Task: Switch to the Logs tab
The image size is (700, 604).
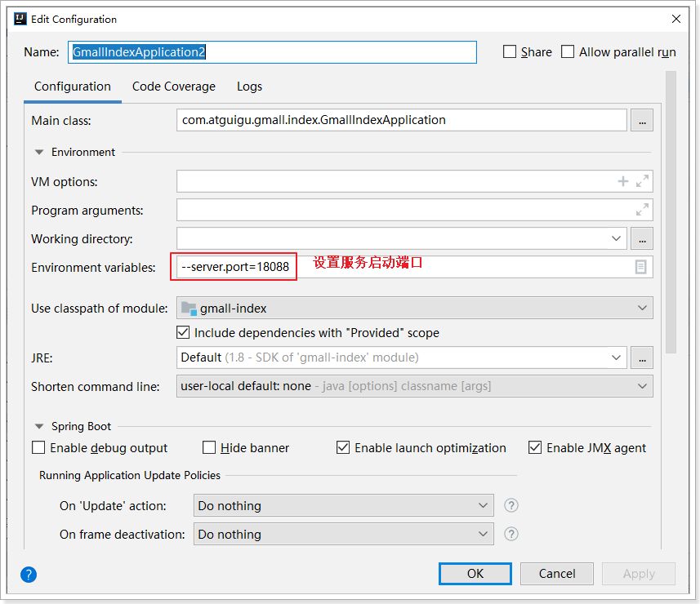Action: (x=249, y=87)
